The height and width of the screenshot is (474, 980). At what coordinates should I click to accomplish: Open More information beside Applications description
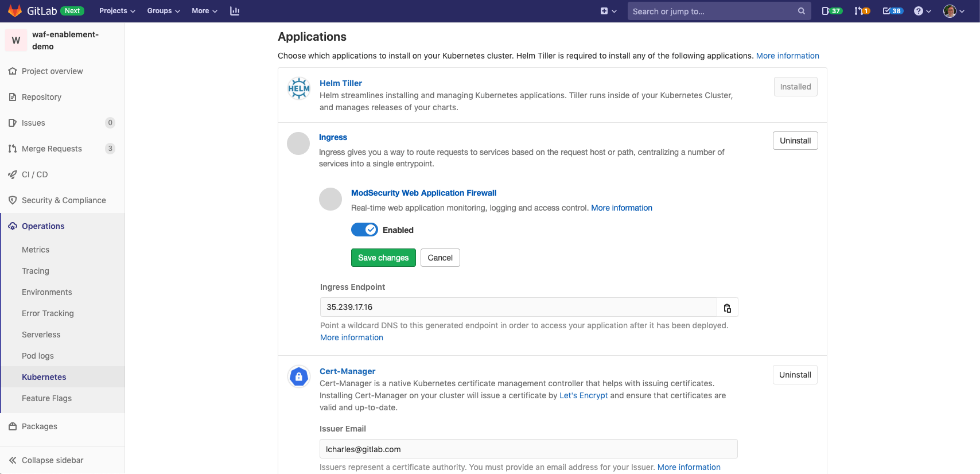pos(787,56)
